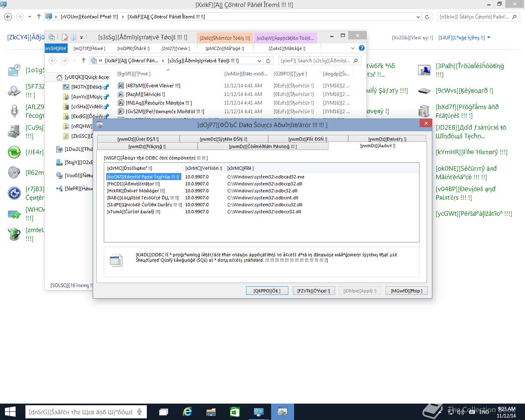Open Keyboard settings in Control Panel

point(456,91)
